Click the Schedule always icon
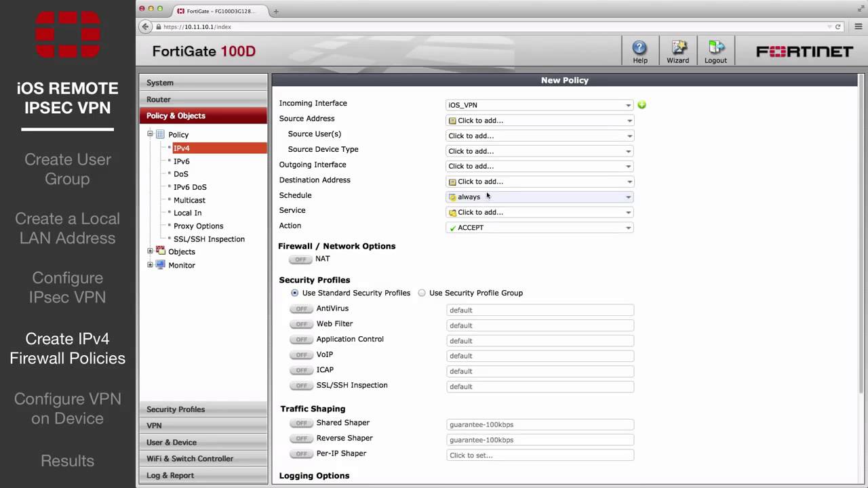868x488 pixels. coord(452,197)
